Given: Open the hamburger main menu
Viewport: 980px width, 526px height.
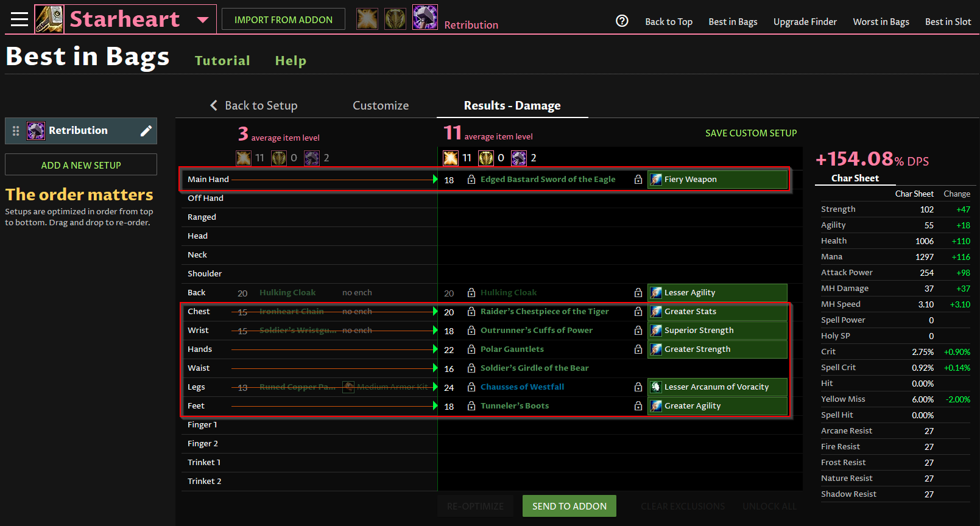Looking at the screenshot, I should click(x=19, y=19).
